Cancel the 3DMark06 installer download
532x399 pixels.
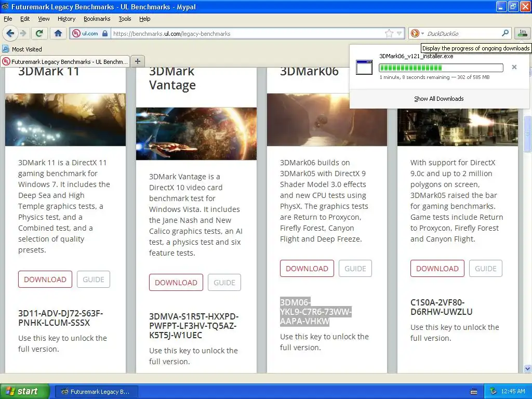tap(514, 67)
